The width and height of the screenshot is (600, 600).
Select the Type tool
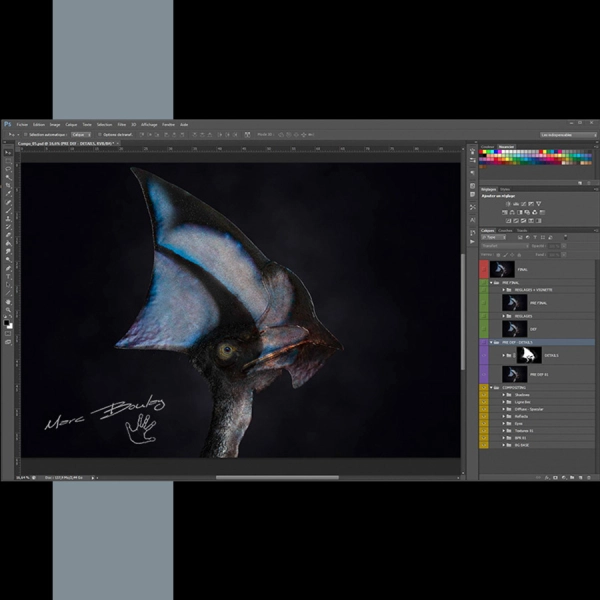point(8,277)
